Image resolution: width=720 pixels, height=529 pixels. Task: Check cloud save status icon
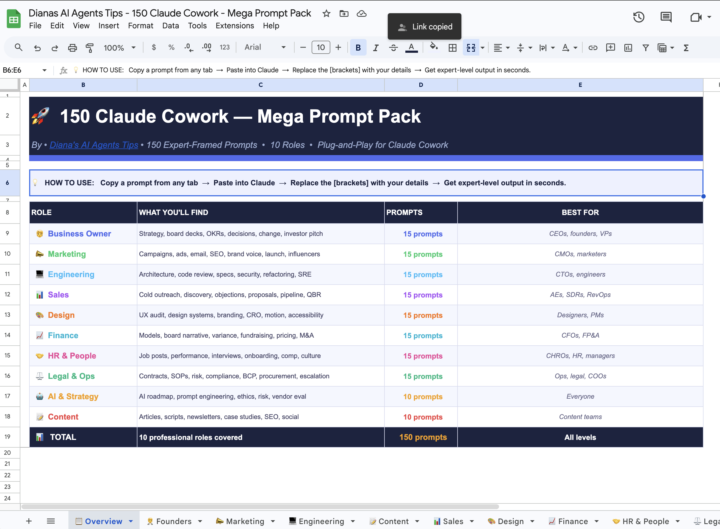coord(362,13)
